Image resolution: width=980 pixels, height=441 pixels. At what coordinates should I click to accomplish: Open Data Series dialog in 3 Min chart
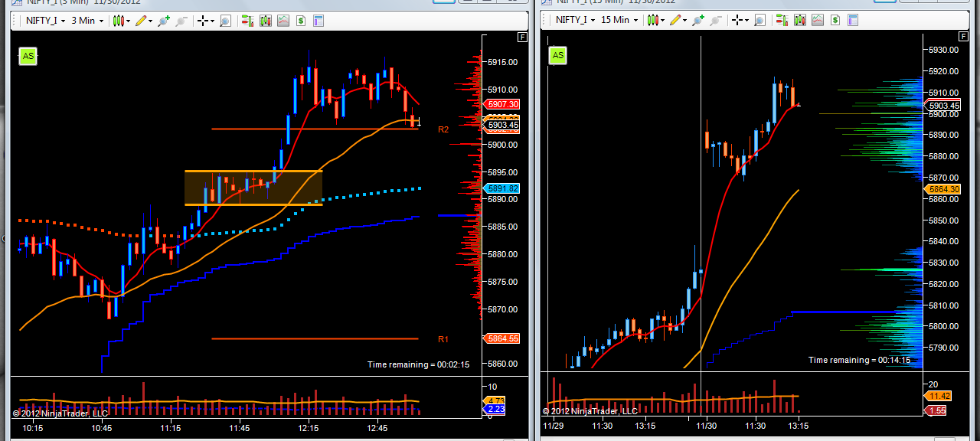tap(266, 21)
